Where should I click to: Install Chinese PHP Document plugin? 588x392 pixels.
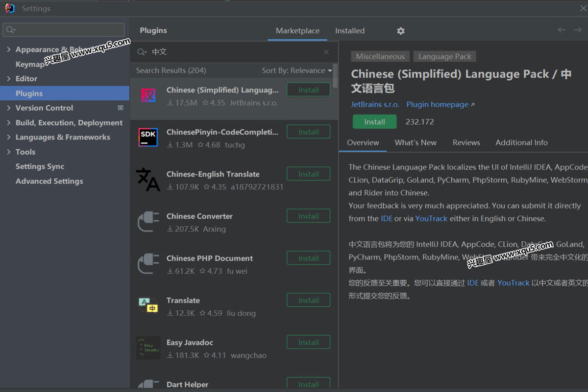click(309, 258)
